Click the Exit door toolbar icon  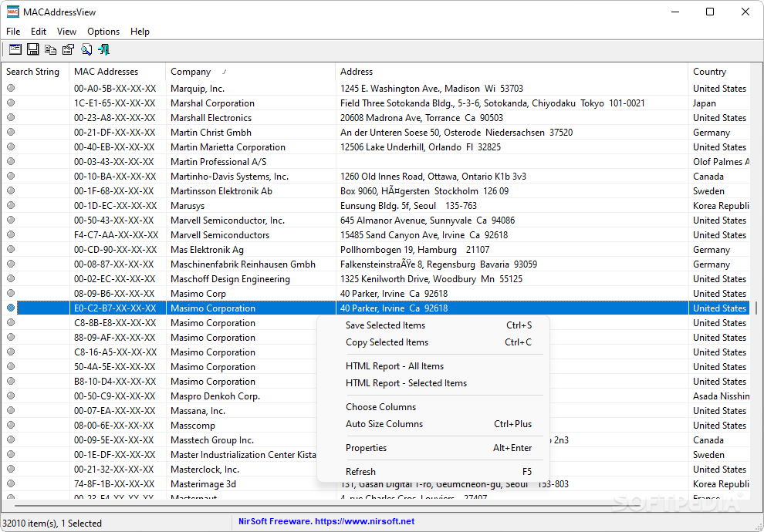(103, 49)
